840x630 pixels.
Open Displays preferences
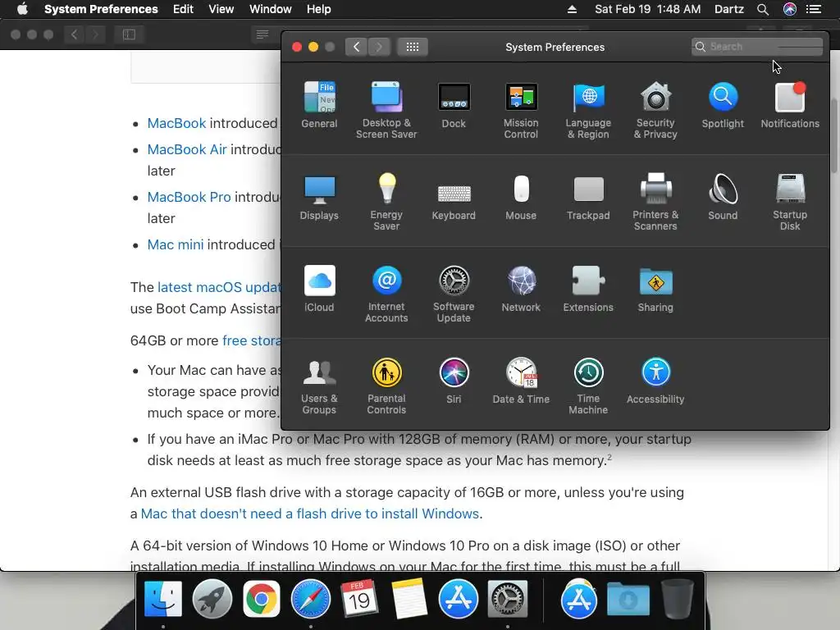(x=319, y=197)
